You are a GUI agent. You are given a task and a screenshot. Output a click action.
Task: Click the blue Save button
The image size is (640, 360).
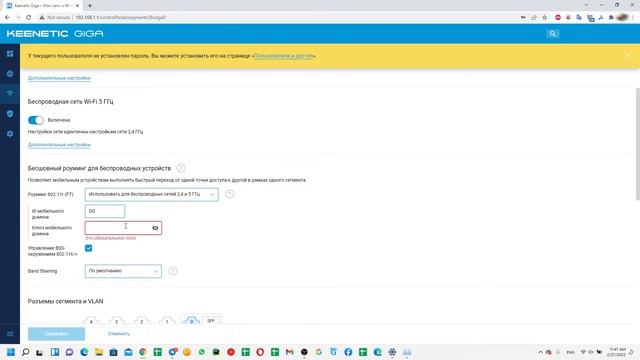pyautogui.click(x=56, y=334)
